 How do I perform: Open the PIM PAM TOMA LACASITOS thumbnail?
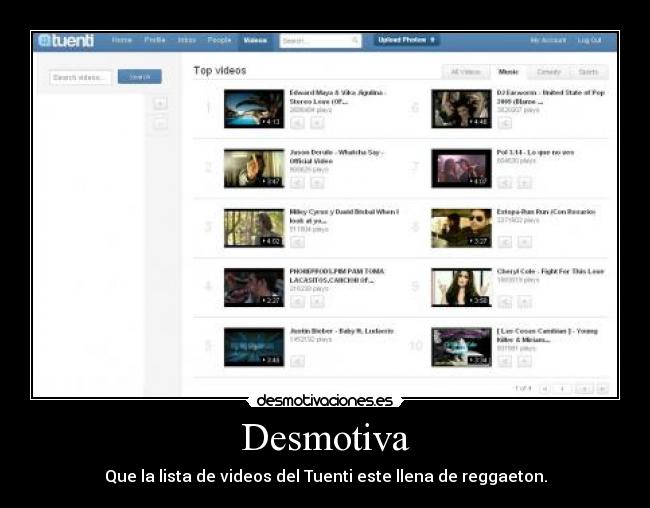[x=254, y=287]
